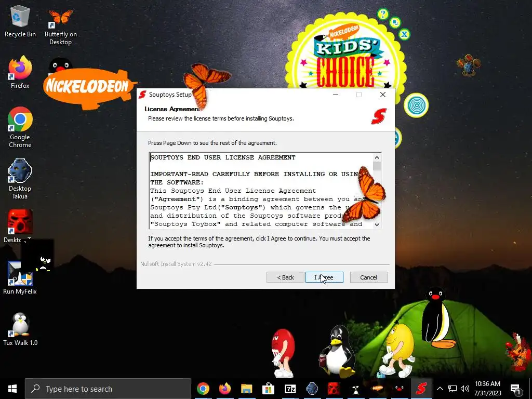The width and height of the screenshot is (532, 399).
Task: Open the Recycle Bin desktop icon
Action: (x=20, y=22)
